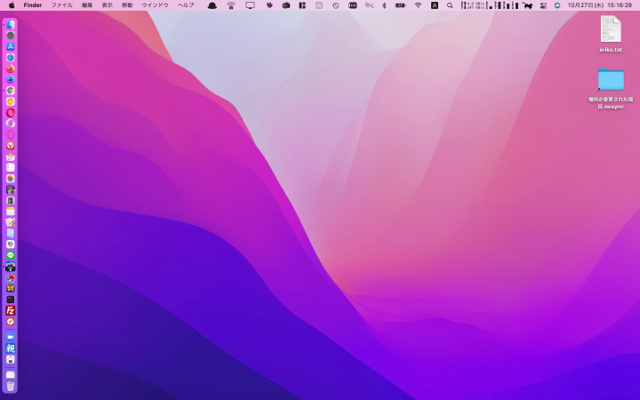The width and height of the screenshot is (640, 400).
Task: Launch the App Store from the Dock
Action: 10,47
